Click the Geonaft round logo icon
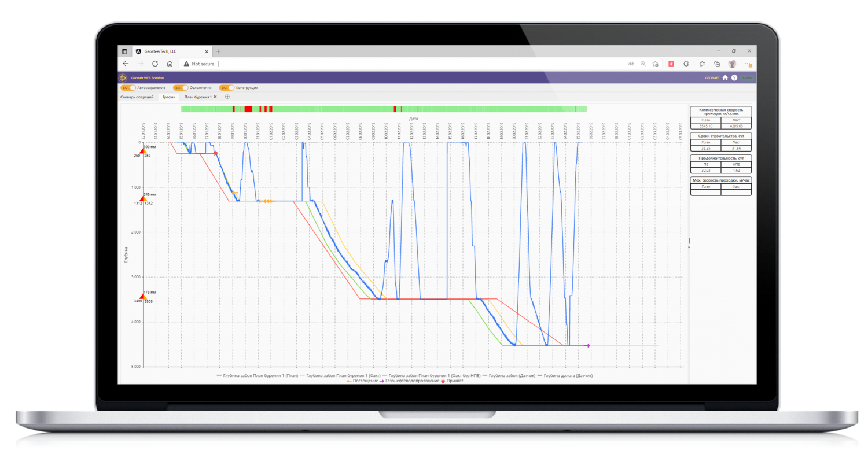The image size is (868, 458). [x=123, y=77]
